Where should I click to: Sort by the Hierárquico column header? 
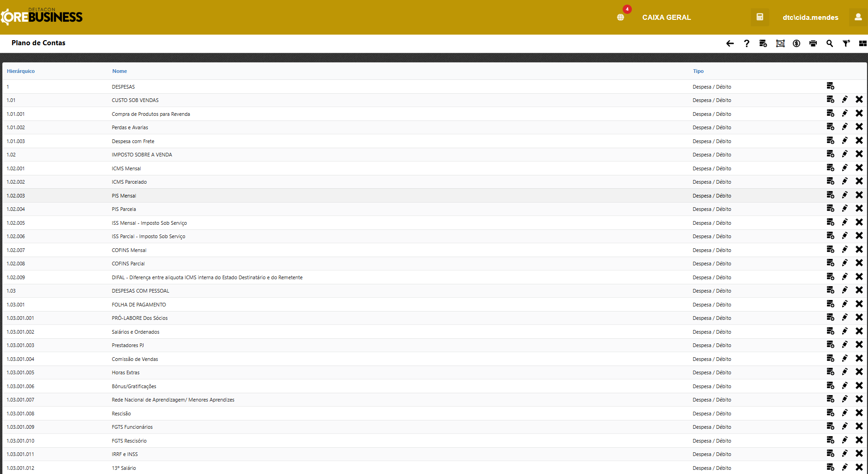(x=21, y=71)
